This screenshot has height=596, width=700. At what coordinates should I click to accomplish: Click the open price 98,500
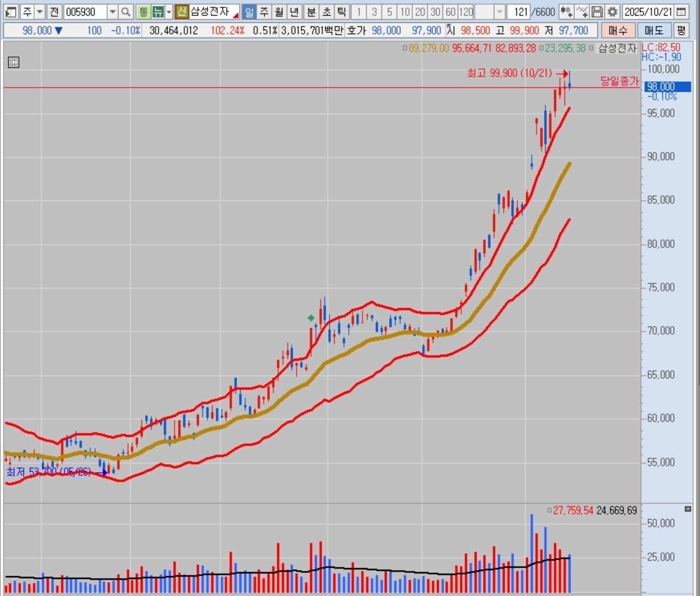(475, 30)
